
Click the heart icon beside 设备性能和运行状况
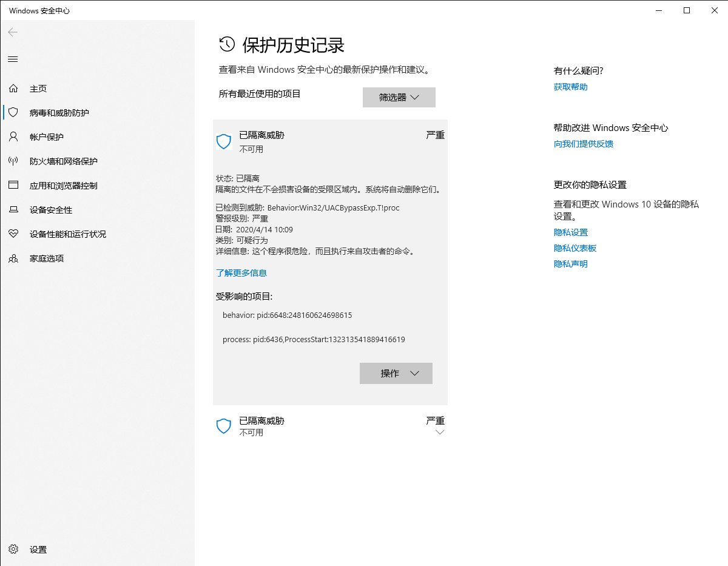point(13,234)
